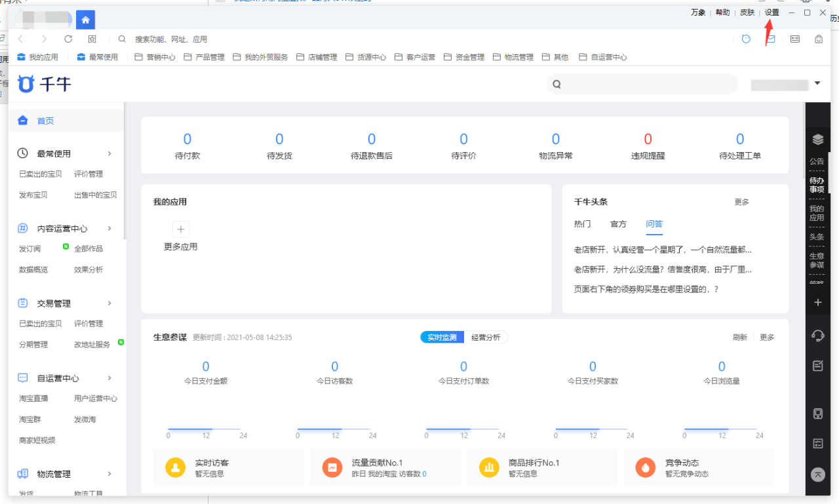Image resolution: width=839 pixels, height=504 pixels.
Task: Select 待办事项 on dark sidebar
Action: point(817,185)
